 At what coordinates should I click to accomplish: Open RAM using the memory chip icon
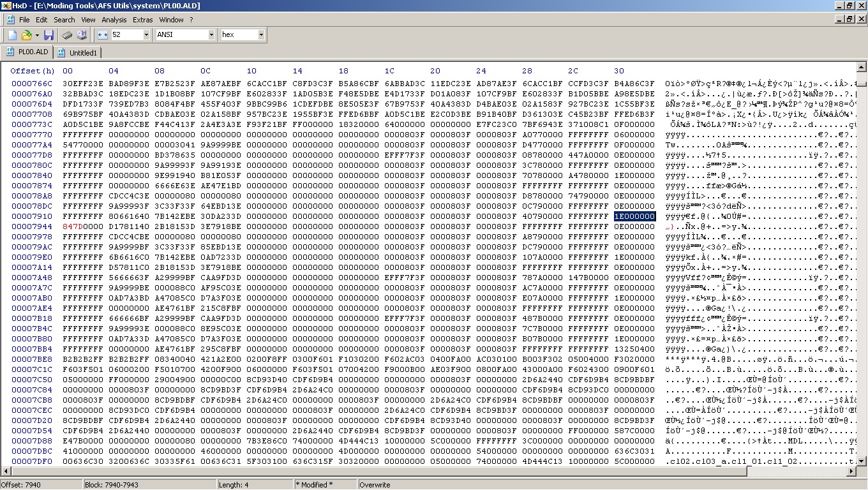(66, 34)
